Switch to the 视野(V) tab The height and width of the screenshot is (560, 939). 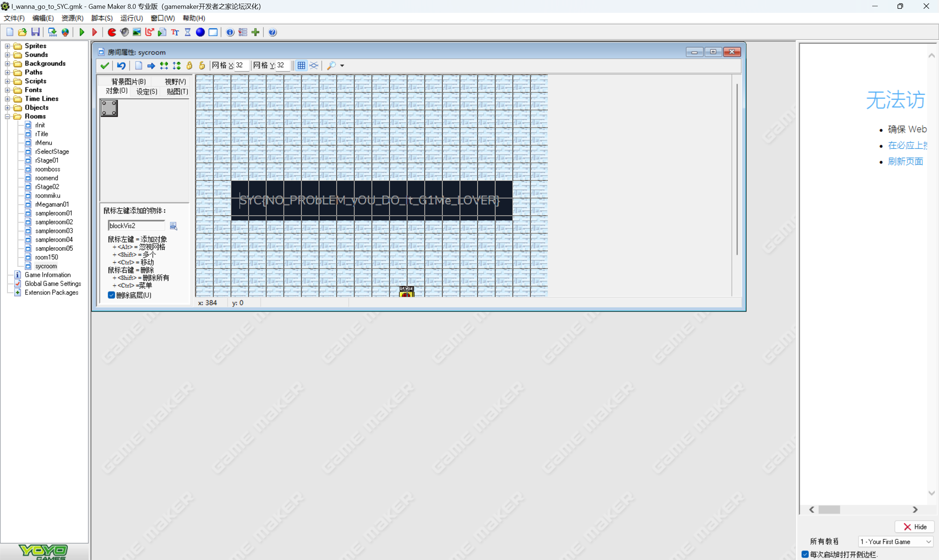(175, 81)
